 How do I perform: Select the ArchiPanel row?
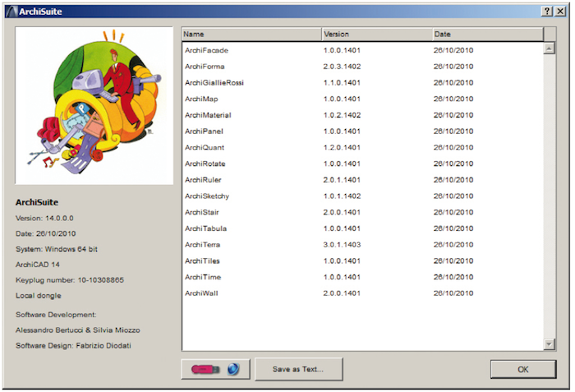click(362, 131)
